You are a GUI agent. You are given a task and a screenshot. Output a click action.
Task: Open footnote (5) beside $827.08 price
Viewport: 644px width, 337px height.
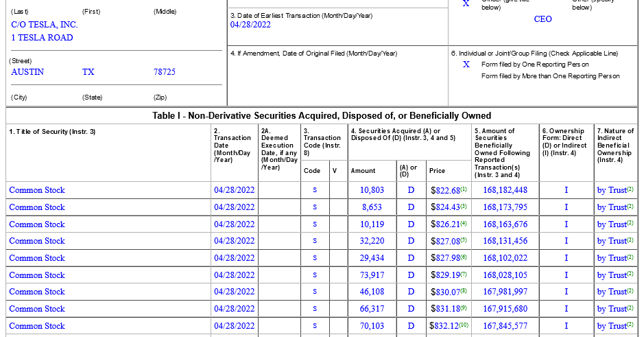coord(464,240)
